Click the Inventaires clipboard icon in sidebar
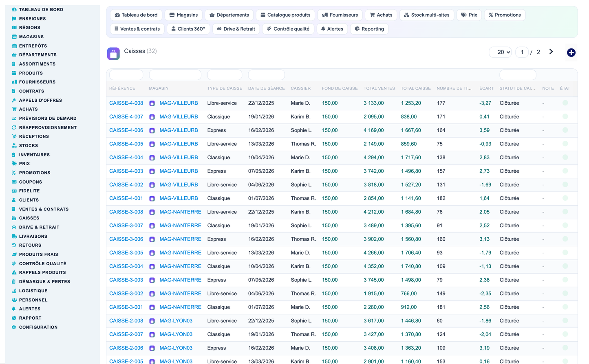Image resolution: width=589 pixels, height=364 pixels. coord(14,155)
